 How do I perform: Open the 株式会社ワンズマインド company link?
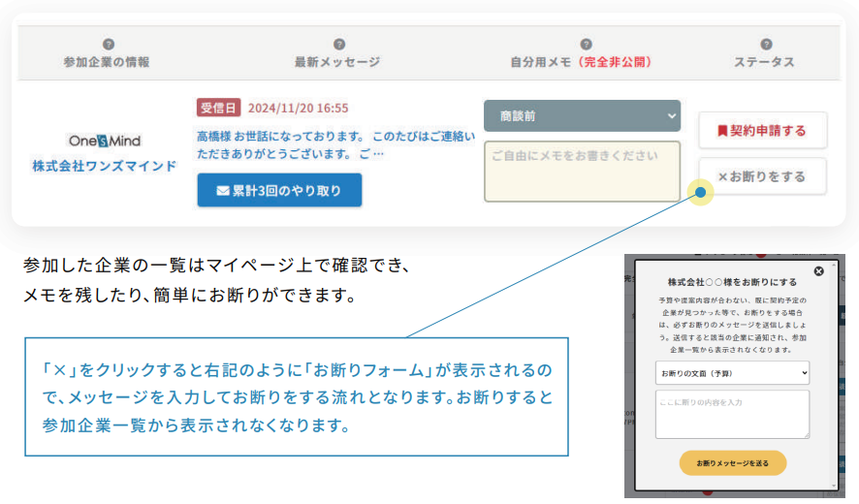click(104, 166)
